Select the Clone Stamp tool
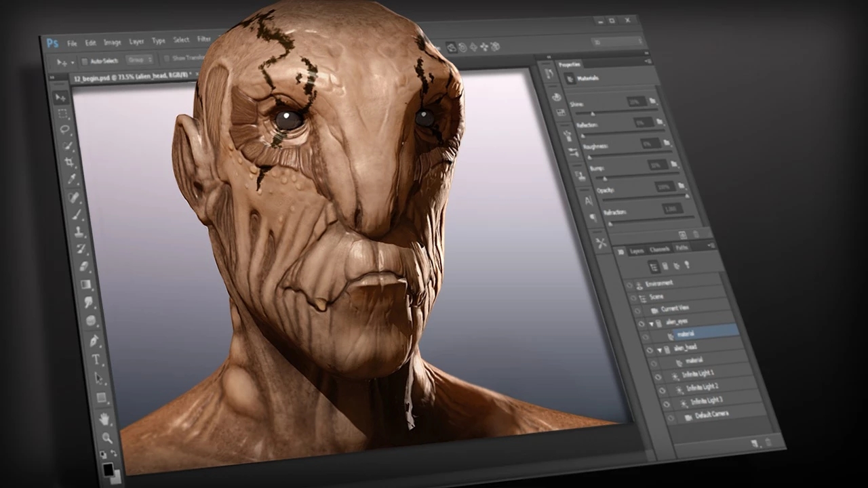 (80, 232)
